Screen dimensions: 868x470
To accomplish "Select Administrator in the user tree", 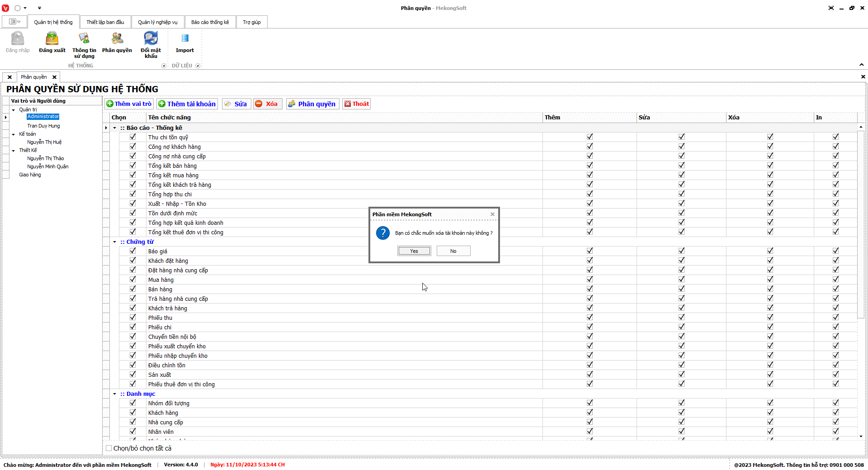I will point(43,117).
